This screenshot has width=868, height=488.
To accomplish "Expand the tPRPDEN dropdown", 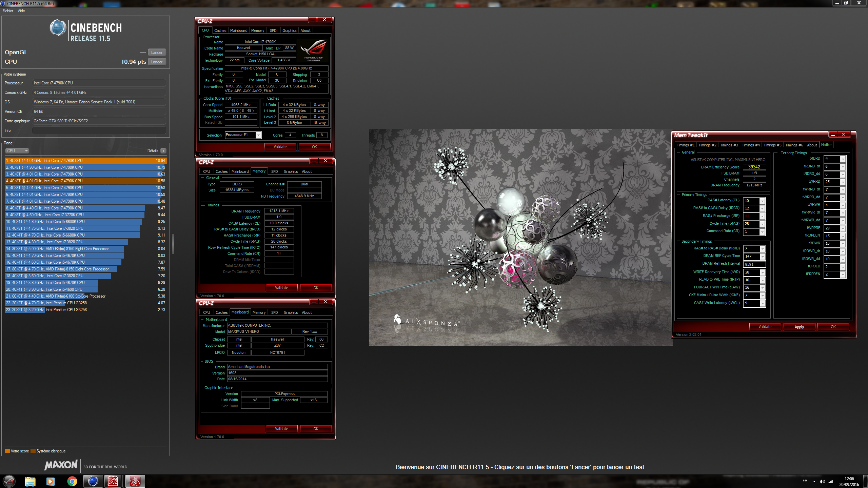I will click(x=843, y=274).
